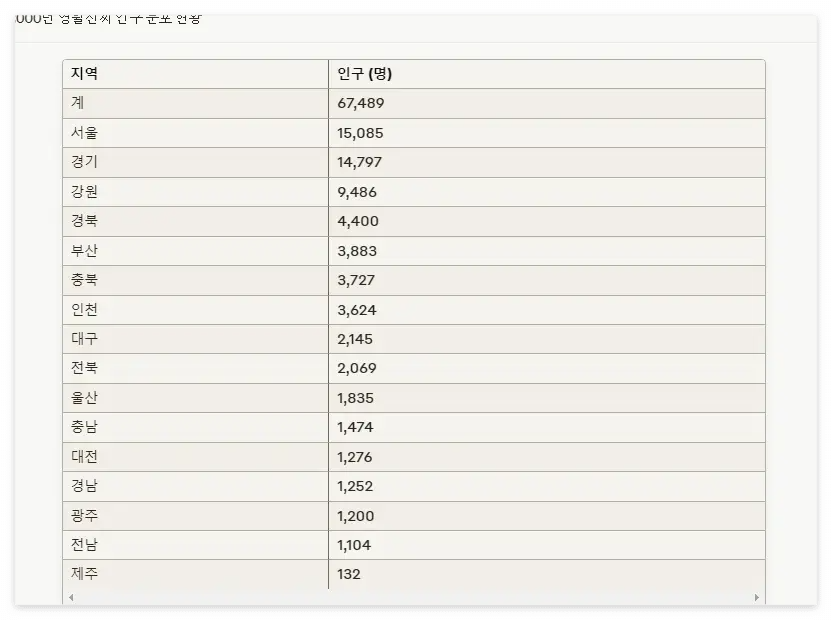Click the 울산 region label
Screen dimensions: 832x620
82,398
